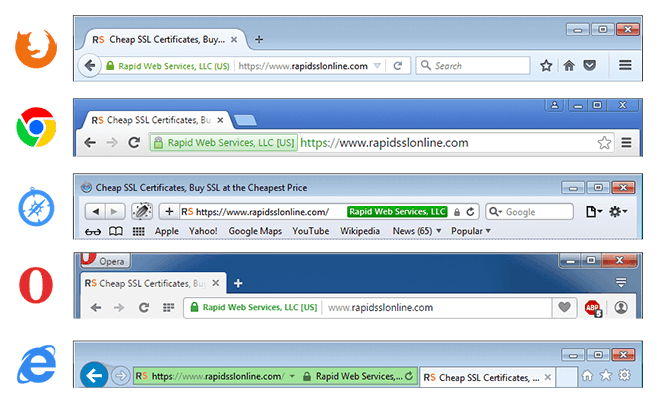Open Opera tab menu icon

pyautogui.click(x=621, y=283)
